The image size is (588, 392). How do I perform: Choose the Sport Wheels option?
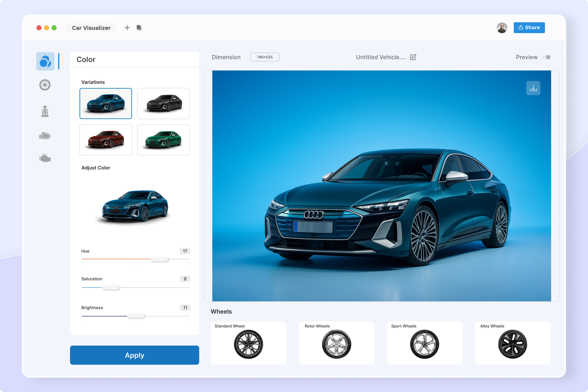424,344
